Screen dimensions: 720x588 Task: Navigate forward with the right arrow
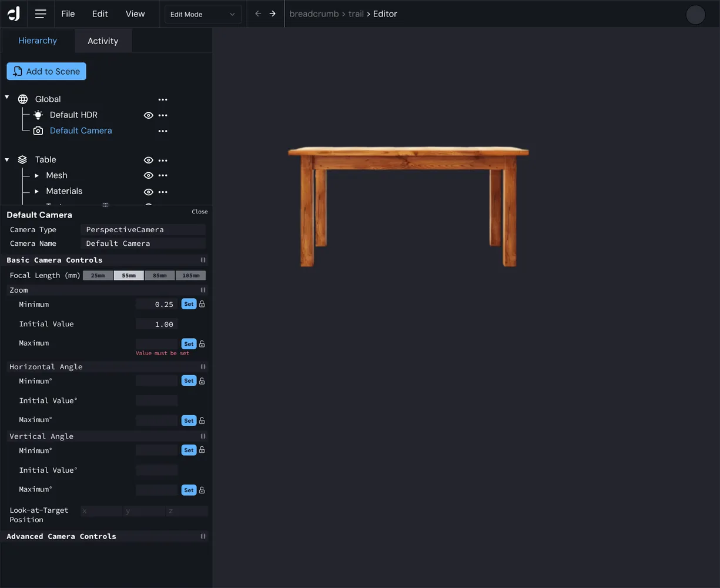(x=273, y=14)
